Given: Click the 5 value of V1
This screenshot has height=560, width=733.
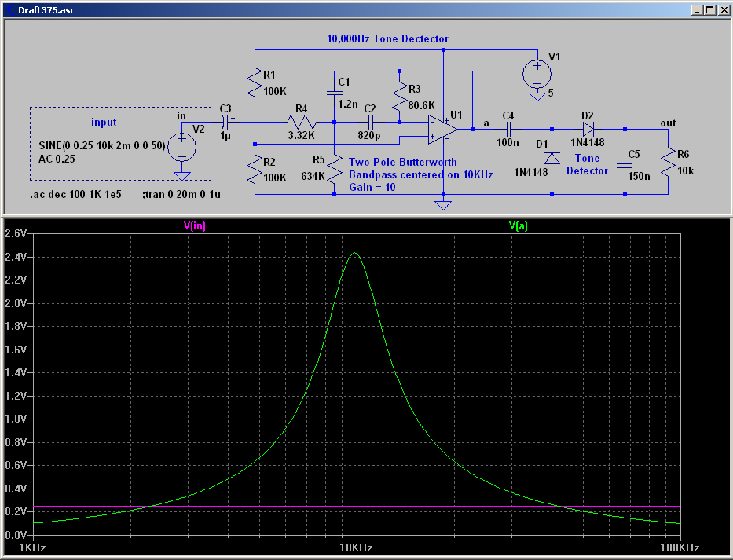Looking at the screenshot, I should coord(551,93).
